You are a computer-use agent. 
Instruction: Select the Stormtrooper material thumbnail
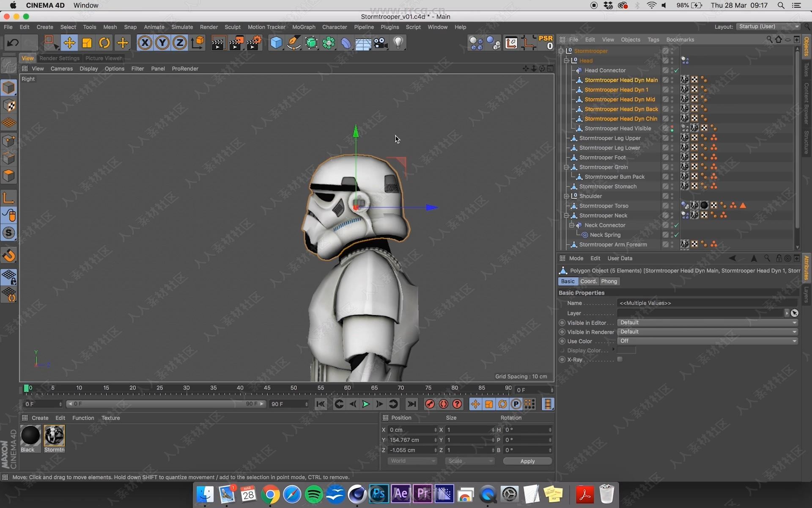pos(54,436)
